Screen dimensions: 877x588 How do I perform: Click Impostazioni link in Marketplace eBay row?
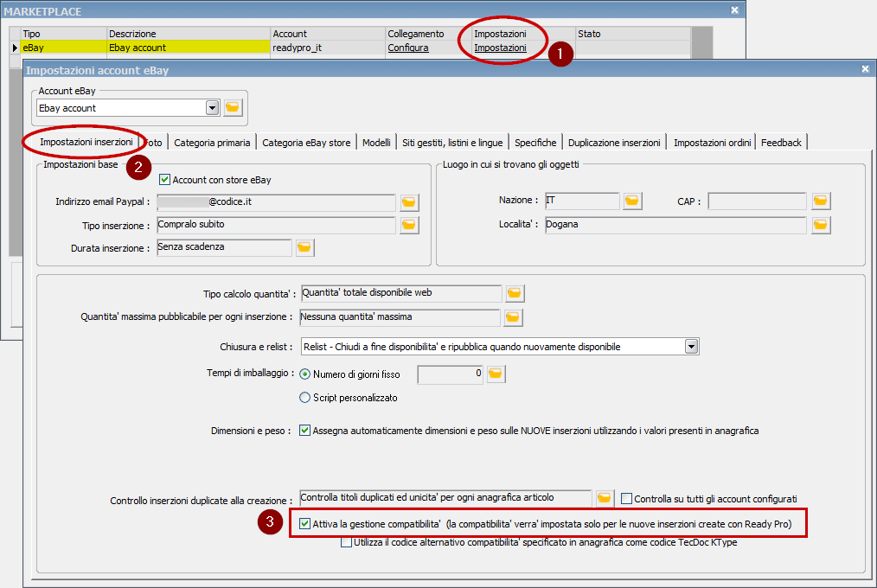(500, 48)
